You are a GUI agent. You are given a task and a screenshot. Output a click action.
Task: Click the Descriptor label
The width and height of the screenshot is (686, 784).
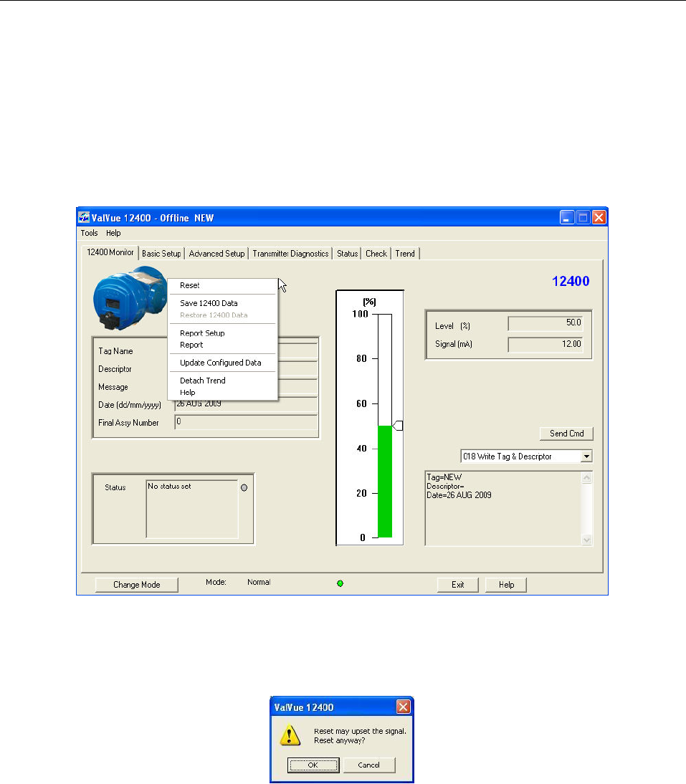pyautogui.click(x=115, y=369)
